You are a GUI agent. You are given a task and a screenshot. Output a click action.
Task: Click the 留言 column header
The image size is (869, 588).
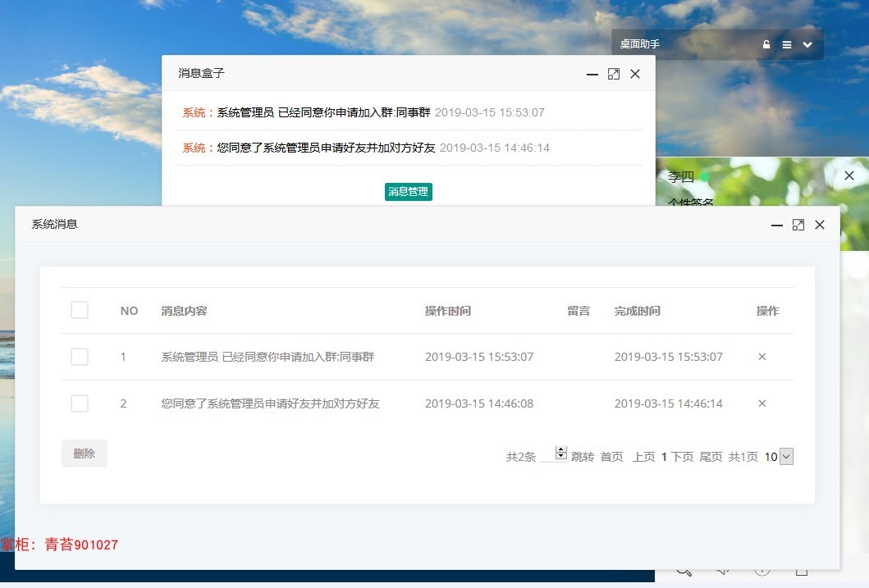pyautogui.click(x=579, y=311)
